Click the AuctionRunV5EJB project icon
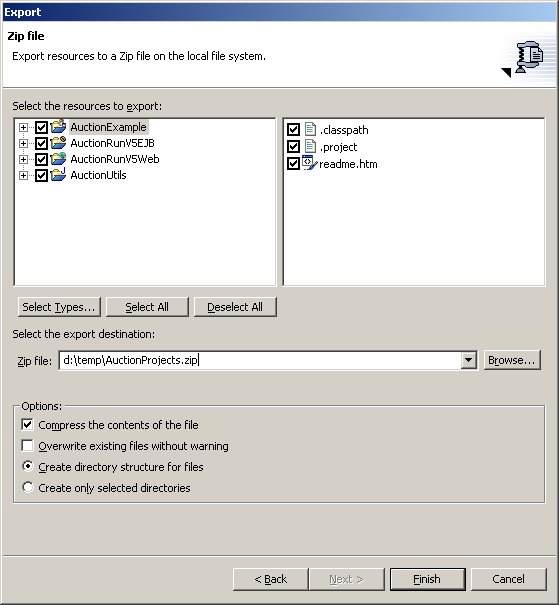The image size is (559, 605). click(58, 143)
